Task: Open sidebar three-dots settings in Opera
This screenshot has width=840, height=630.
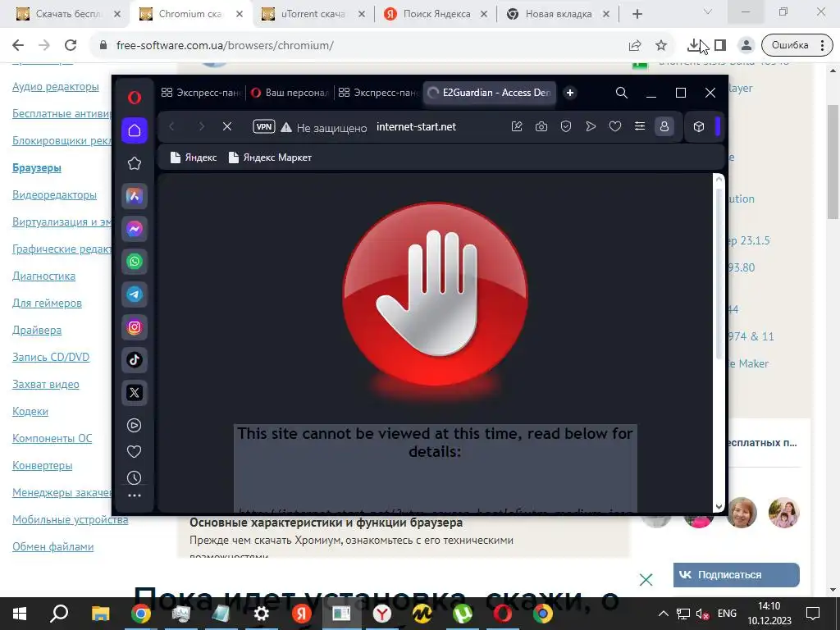Action: (x=135, y=495)
